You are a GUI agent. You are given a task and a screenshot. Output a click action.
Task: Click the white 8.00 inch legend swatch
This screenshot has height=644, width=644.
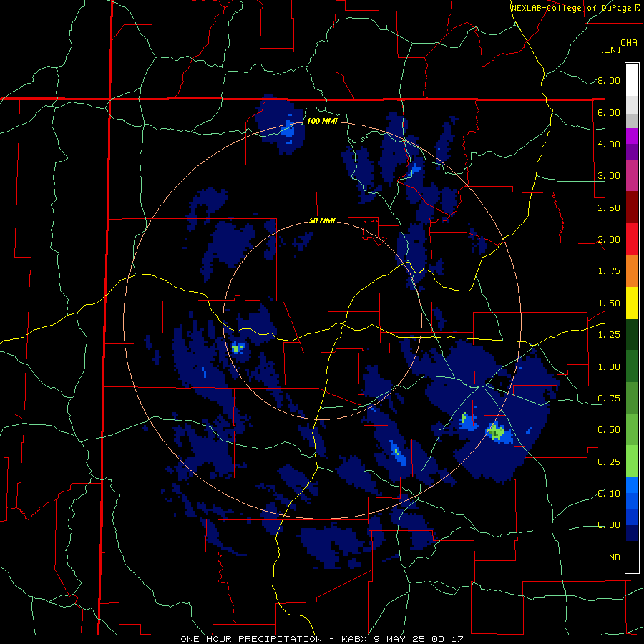[632, 80]
